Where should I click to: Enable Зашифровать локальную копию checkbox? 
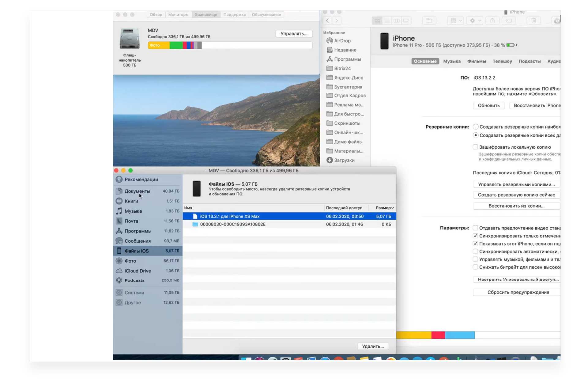pyautogui.click(x=475, y=147)
